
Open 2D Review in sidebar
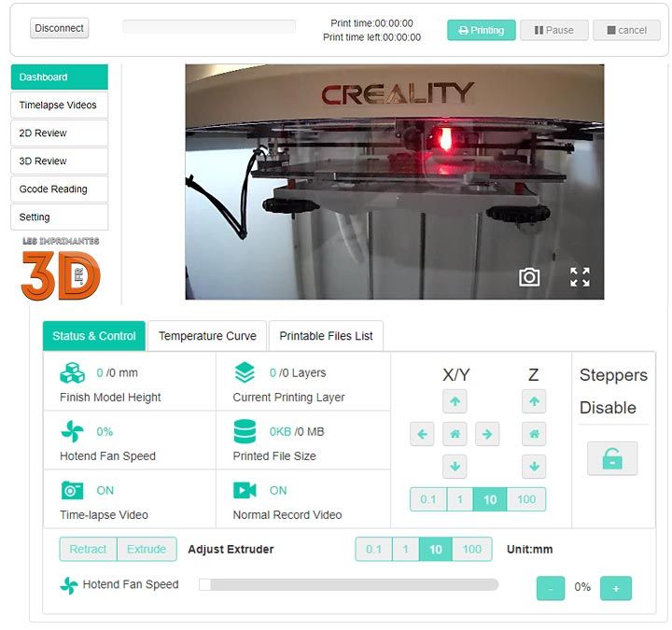59,133
